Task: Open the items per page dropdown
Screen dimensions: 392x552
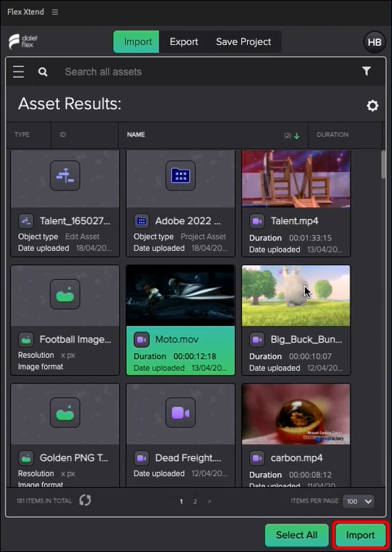Action: click(359, 502)
